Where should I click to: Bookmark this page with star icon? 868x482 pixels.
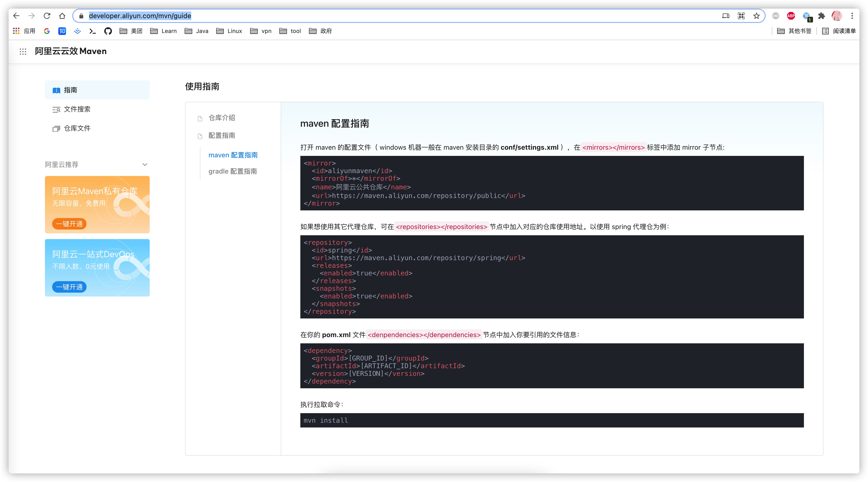click(757, 16)
